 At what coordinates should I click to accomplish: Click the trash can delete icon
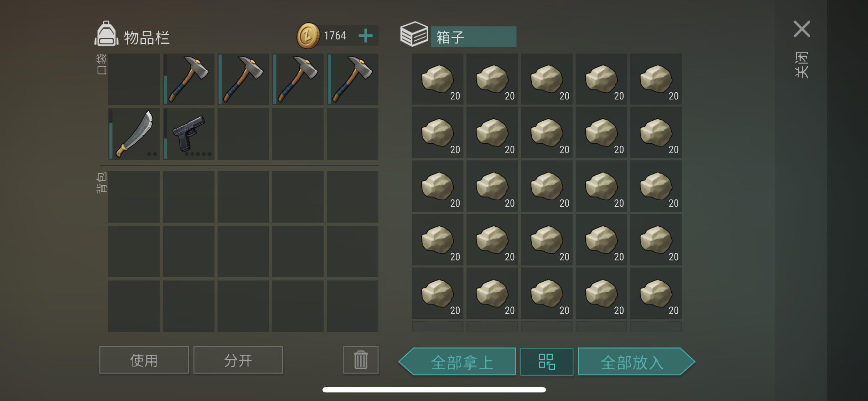(x=361, y=360)
